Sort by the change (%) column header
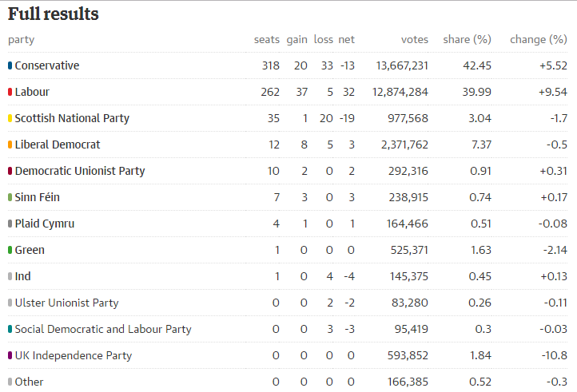The image size is (577, 392). [x=539, y=40]
